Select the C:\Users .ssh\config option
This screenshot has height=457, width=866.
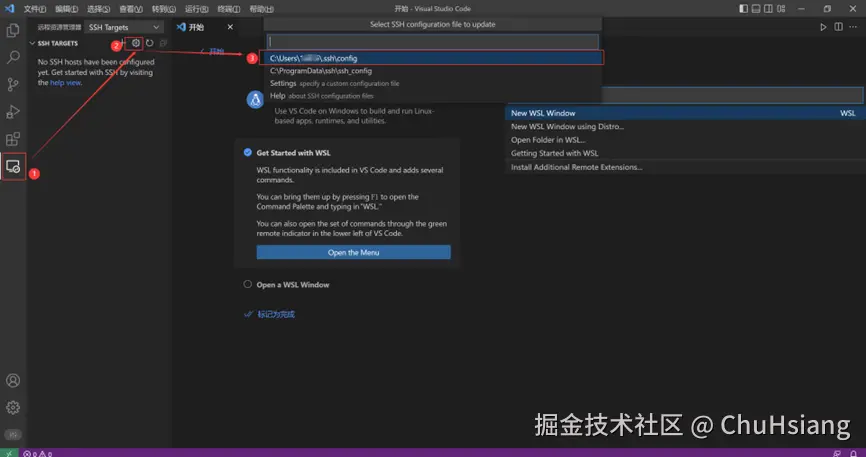[433, 58]
